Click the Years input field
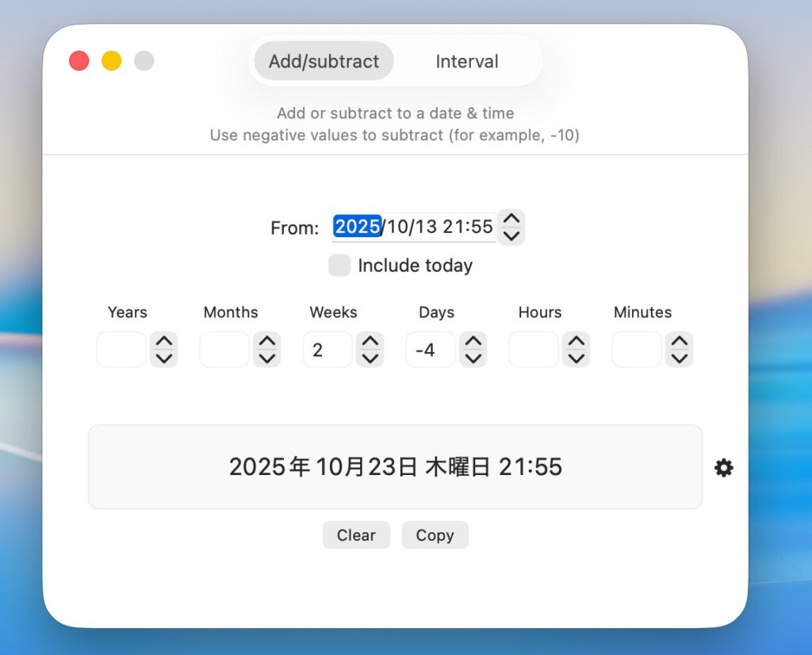Image resolution: width=812 pixels, height=655 pixels. click(121, 350)
